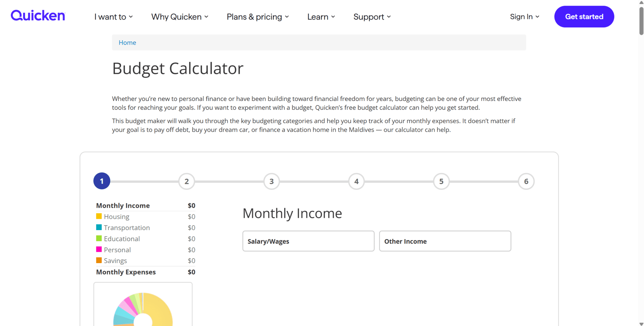Follow the Home breadcrumb link

[x=127, y=43]
